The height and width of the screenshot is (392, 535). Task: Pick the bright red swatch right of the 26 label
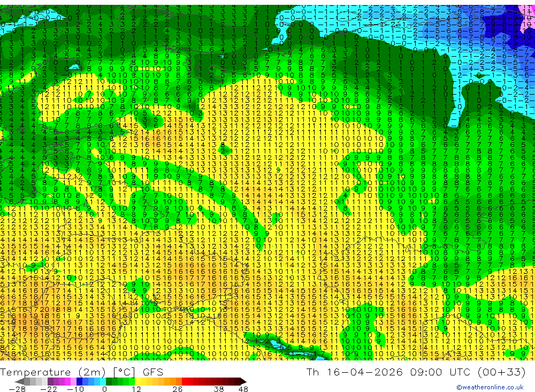[185, 382]
